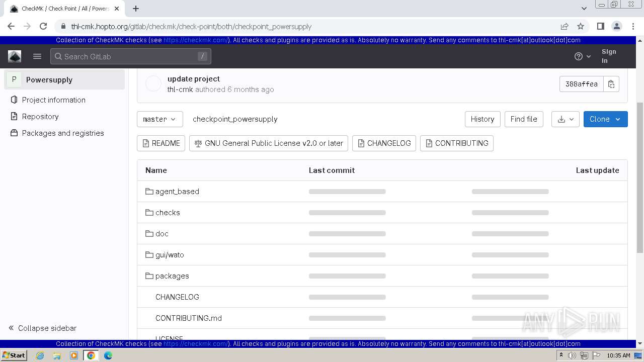
Task: Click the gui/wato folder icon
Action: [149, 254]
